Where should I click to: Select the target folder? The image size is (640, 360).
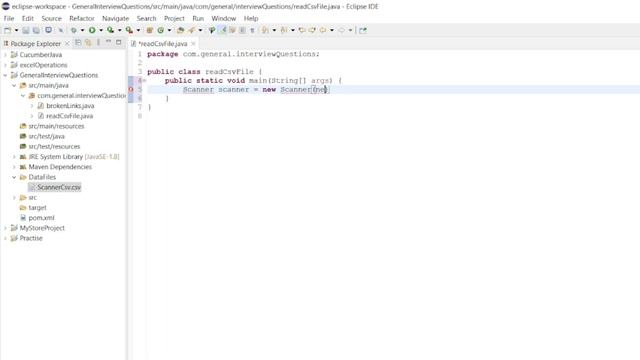coord(38,208)
